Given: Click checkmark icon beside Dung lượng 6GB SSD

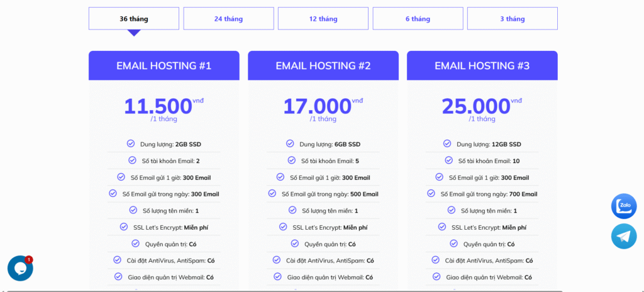Looking at the screenshot, I should click(290, 143).
